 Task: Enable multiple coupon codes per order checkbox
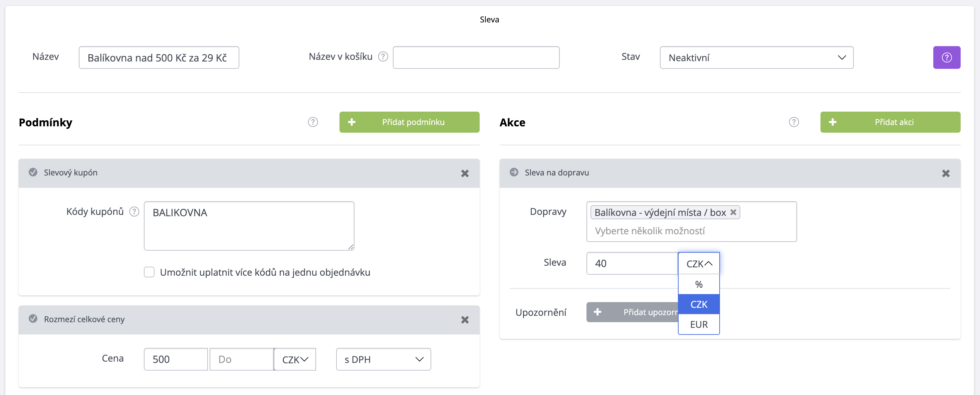(x=149, y=272)
